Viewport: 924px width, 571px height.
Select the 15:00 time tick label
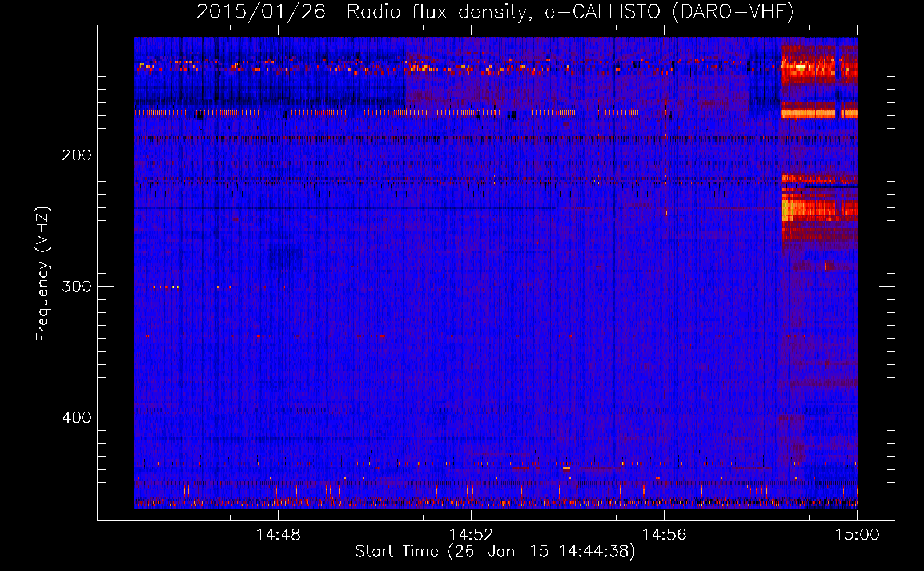(x=857, y=535)
